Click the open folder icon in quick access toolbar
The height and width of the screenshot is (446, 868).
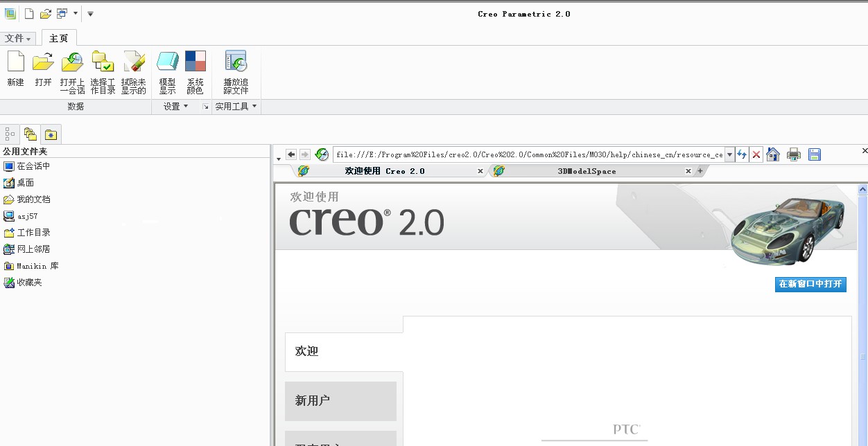pos(46,13)
